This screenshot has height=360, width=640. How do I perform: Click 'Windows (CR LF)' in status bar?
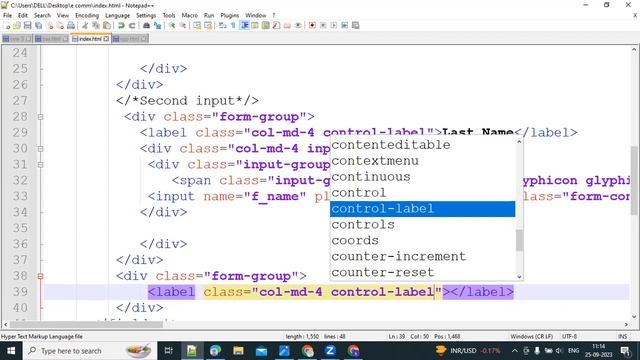point(531,336)
